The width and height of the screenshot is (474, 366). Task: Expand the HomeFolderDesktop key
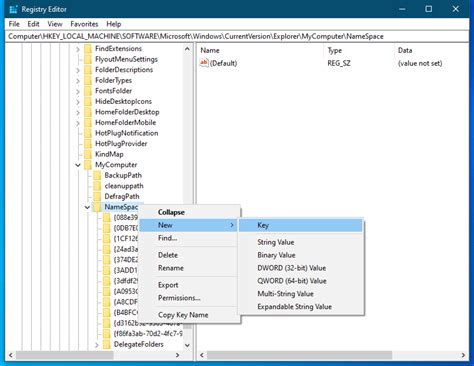tap(78, 113)
